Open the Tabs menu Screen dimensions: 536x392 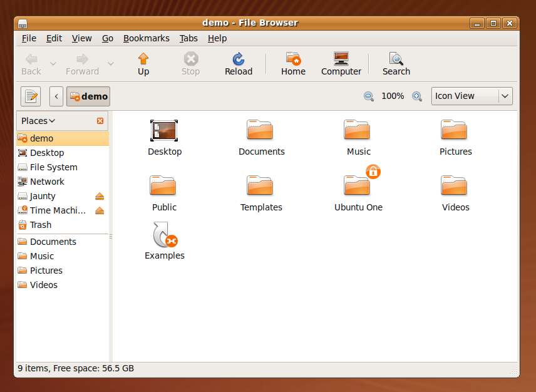[x=188, y=38]
